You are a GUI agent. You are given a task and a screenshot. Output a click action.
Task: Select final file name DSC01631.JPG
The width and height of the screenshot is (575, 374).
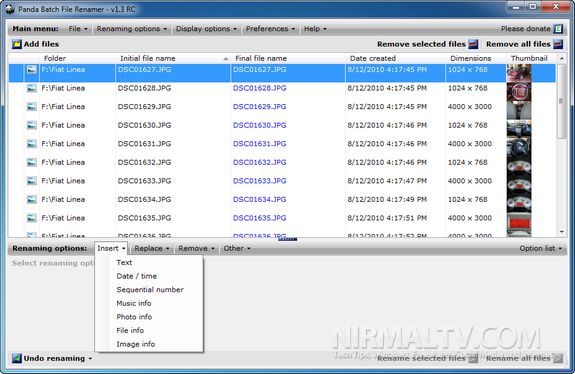[260, 144]
